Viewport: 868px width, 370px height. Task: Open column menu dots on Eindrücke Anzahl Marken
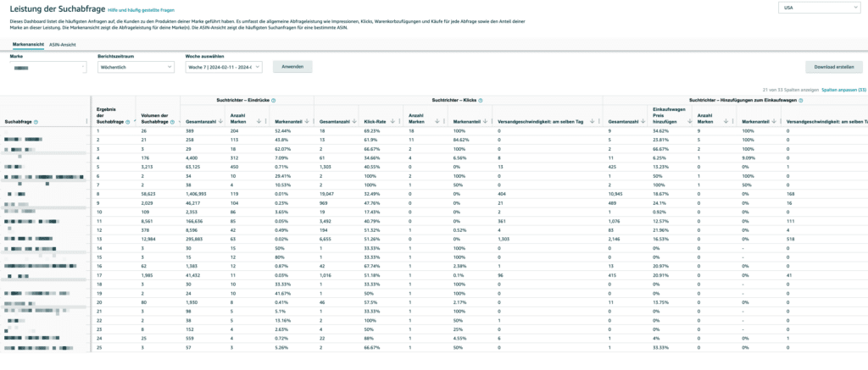[265, 121]
